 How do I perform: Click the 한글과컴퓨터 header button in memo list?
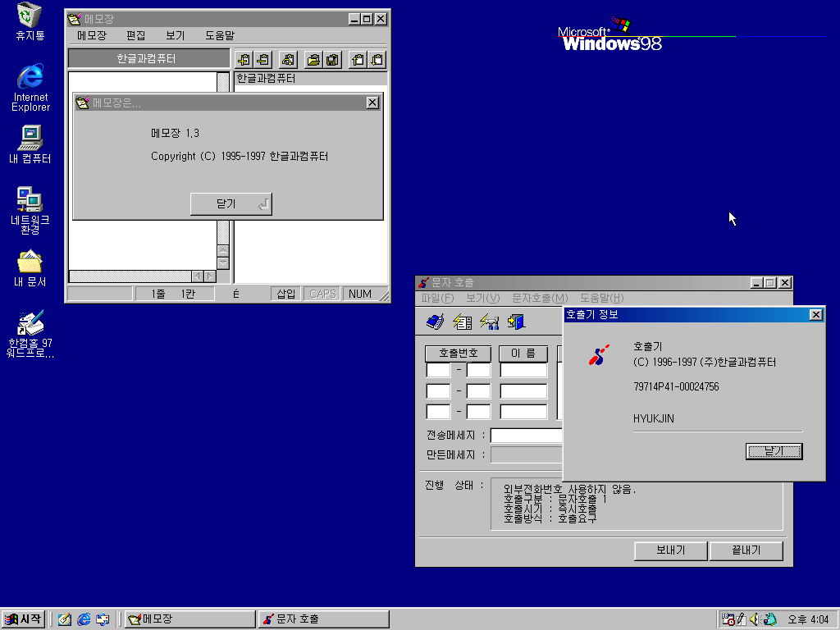click(x=149, y=59)
